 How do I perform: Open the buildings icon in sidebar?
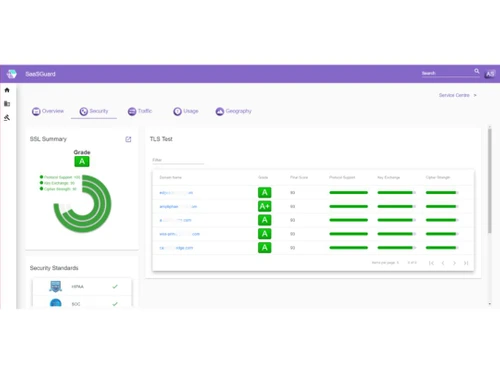pyautogui.click(x=7, y=104)
